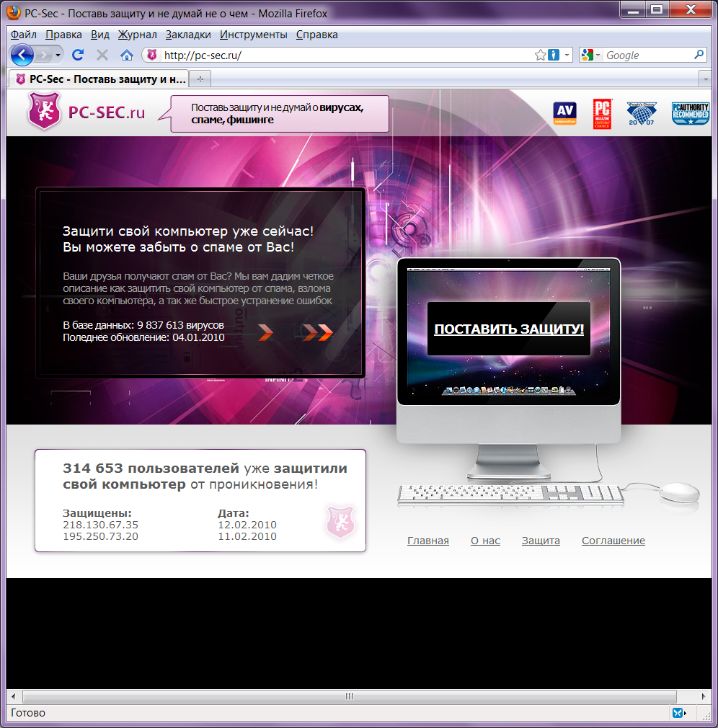Click the blue info icon in address bar
Screen dimensions: 718x728
coord(554,56)
